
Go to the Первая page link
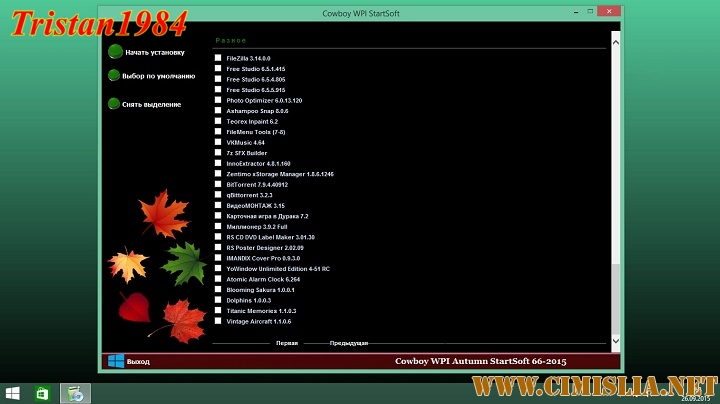click(x=287, y=343)
